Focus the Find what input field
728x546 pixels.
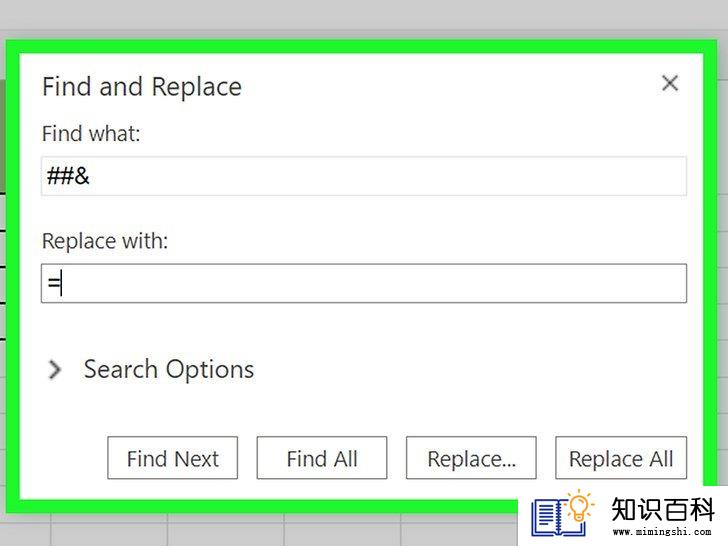tap(364, 176)
